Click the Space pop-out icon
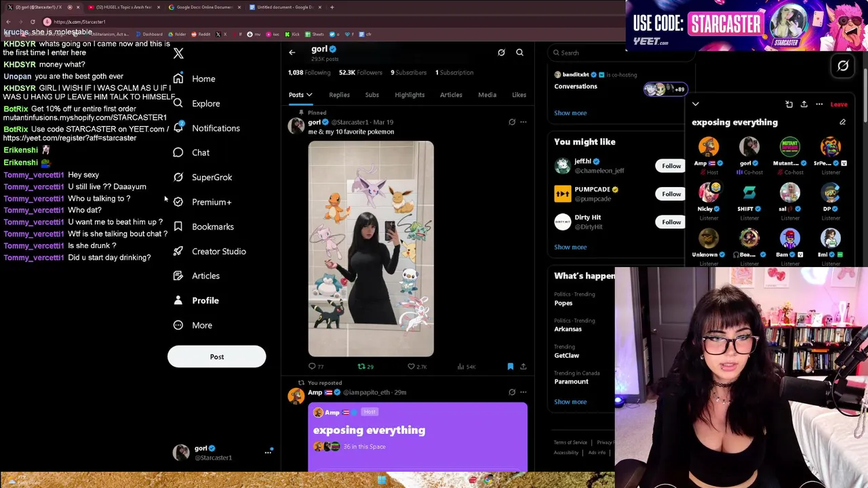Viewport: 868px width, 488px height. [789, 104]
